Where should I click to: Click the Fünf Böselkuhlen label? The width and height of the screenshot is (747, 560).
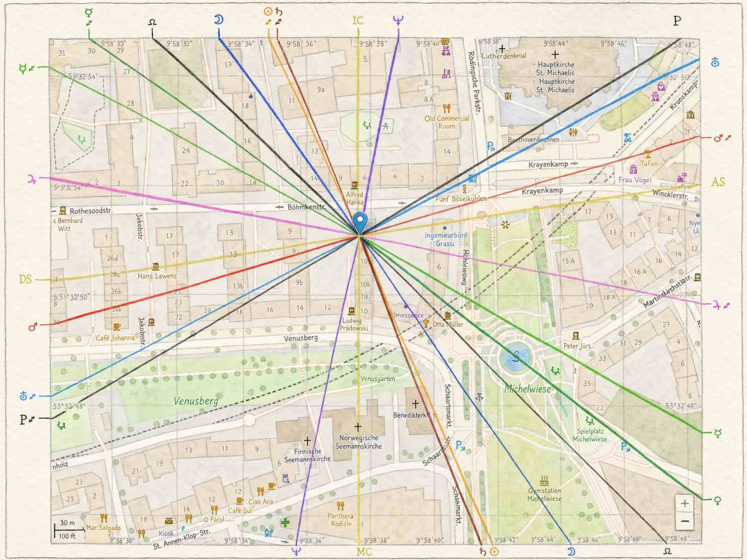[x=461, y=199]
